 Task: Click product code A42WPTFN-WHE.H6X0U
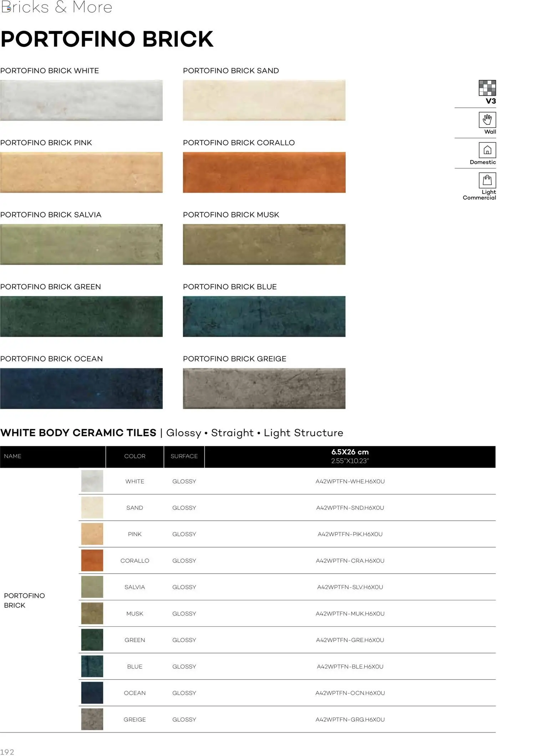pos(350,481)
